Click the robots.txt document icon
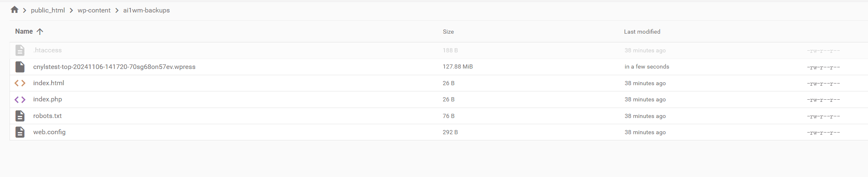868x177 pixels. pyautogui.click(x=20, y=116)
